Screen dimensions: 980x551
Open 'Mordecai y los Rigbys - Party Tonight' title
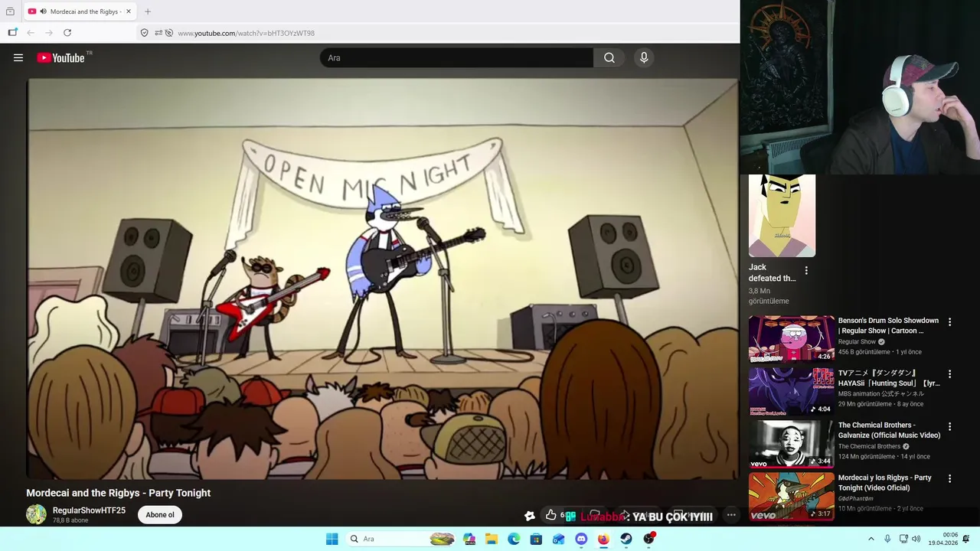pyautogui.click(x=885, y=483)
